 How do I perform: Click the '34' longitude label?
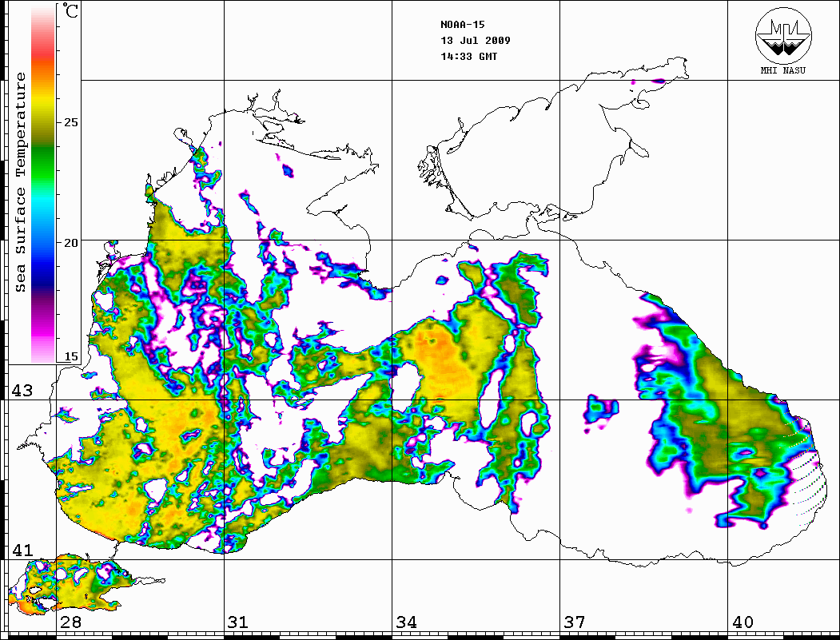[406, 622]
